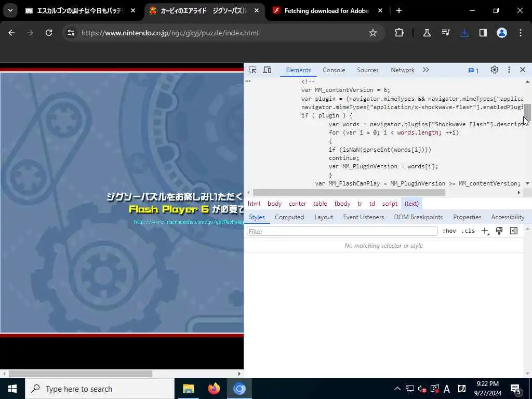Click the webpage horizontal scrollbar thumb
The width and height of the screenshot is (532, 399).
click(x=81, y=374)
